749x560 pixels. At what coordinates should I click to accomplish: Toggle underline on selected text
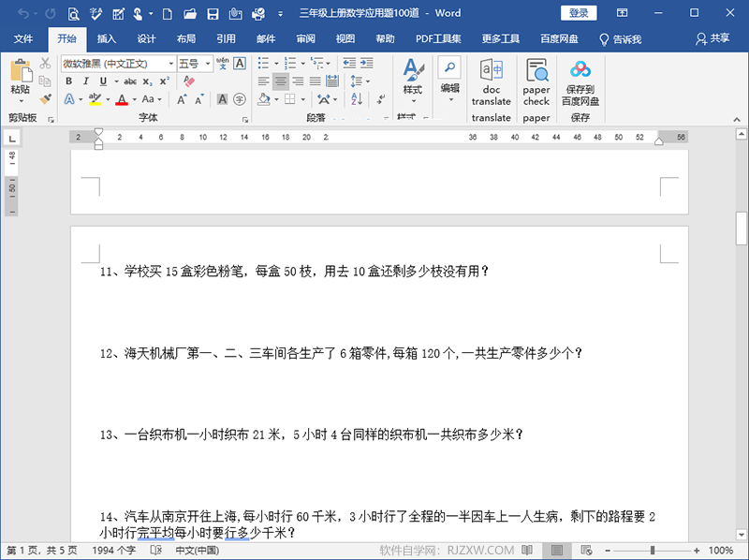tap(103, 82)
